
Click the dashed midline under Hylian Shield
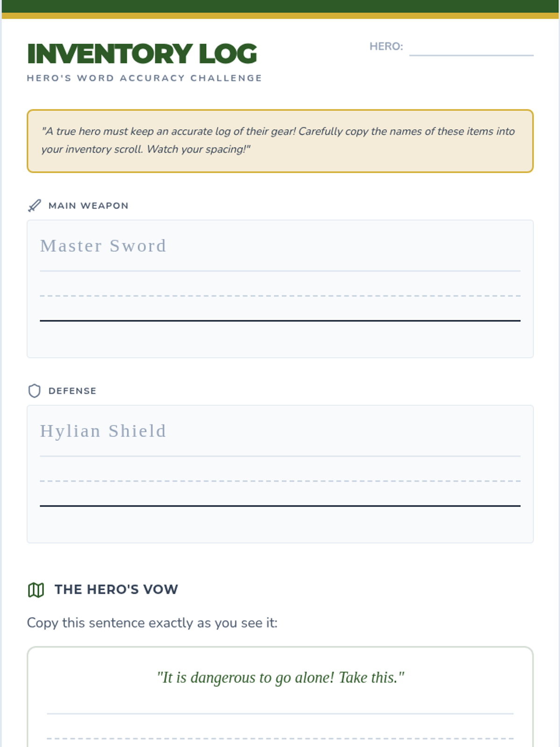click(280, 481)
